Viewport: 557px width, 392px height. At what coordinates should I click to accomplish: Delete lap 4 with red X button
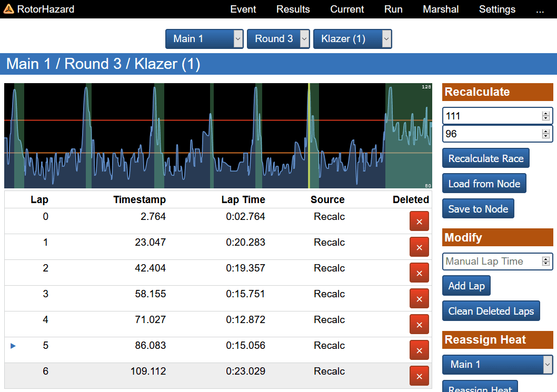pyautogui.click(x=419, y=324)
